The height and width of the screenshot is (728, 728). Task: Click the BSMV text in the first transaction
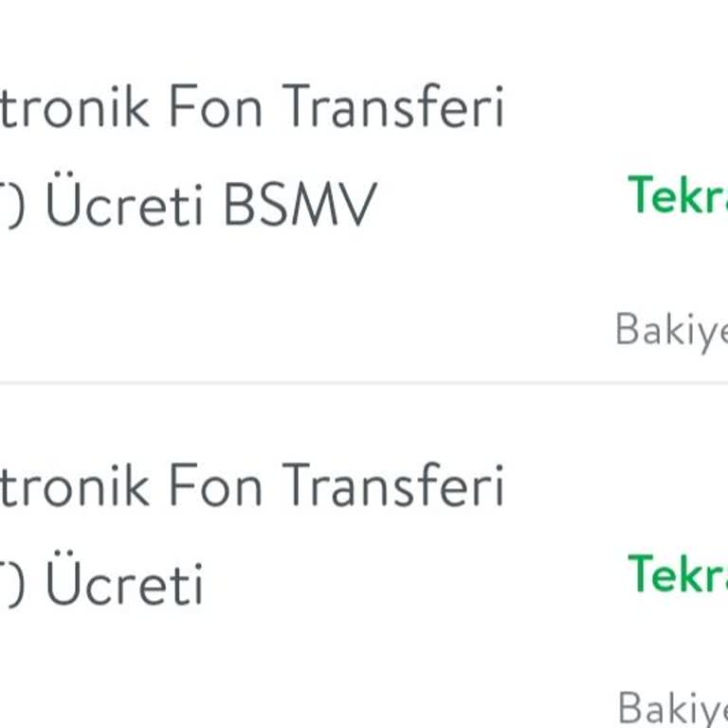(x=300, y=205)
